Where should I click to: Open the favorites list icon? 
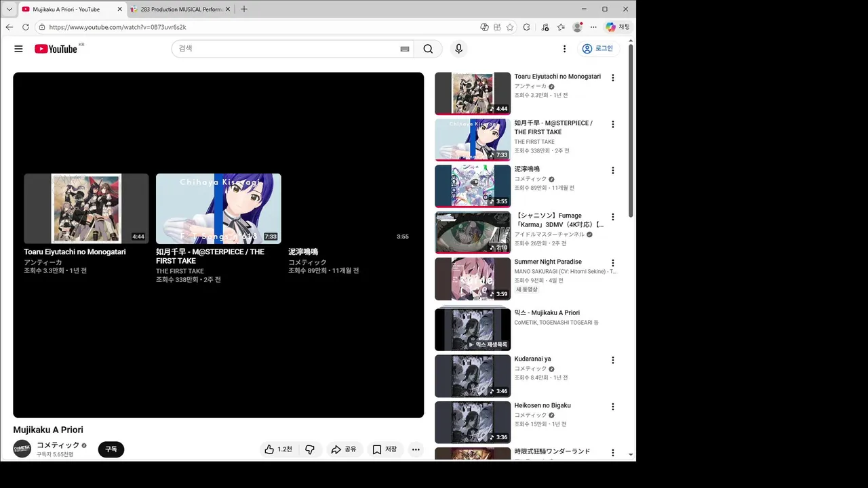click(x=561, y=27)
